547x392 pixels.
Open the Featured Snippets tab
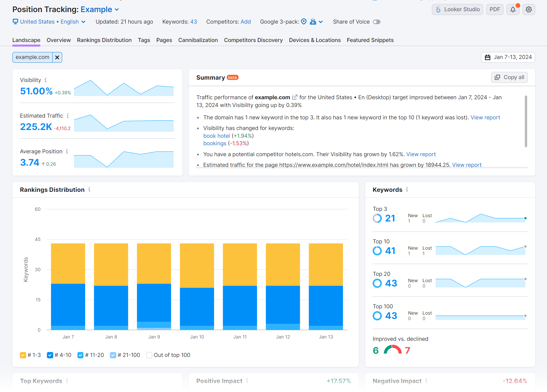click(x=370, y=40)
